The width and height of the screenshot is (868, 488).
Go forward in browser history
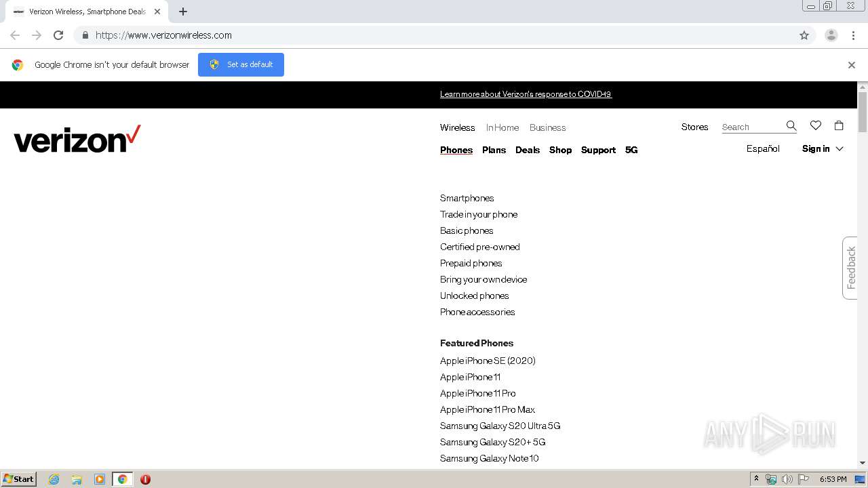37,35
